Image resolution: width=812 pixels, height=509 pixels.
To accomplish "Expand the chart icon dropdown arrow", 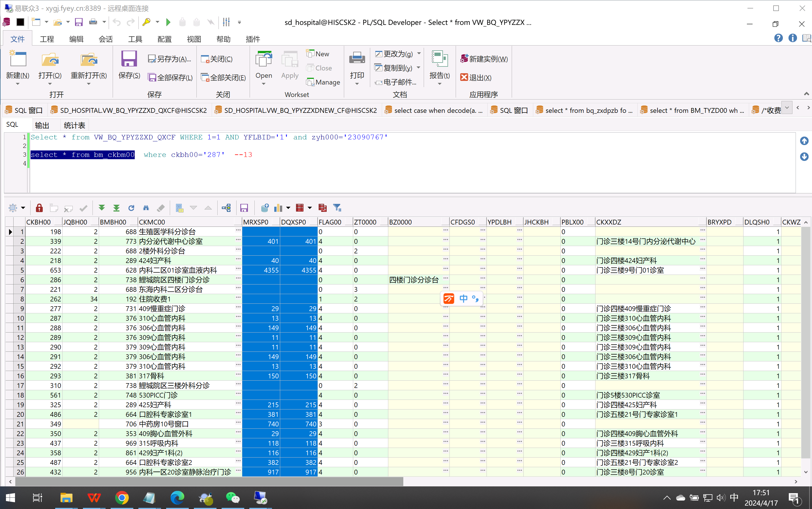I will point(288,208).
